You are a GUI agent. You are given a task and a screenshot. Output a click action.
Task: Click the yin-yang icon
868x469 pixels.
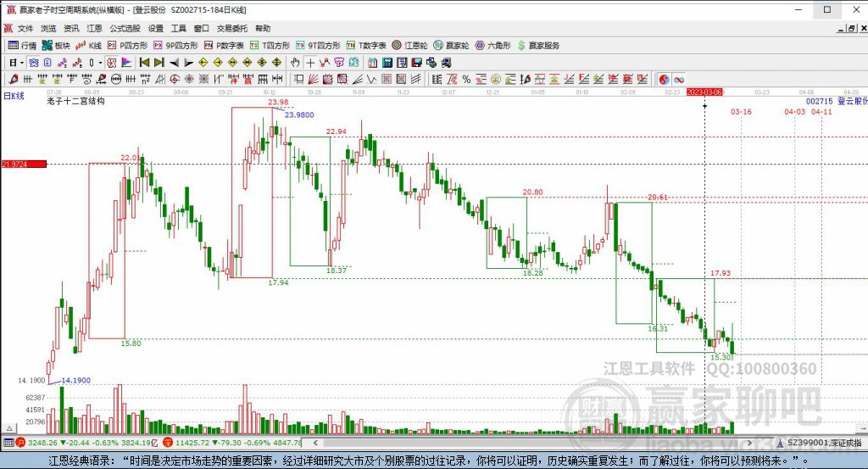(664, 79)
